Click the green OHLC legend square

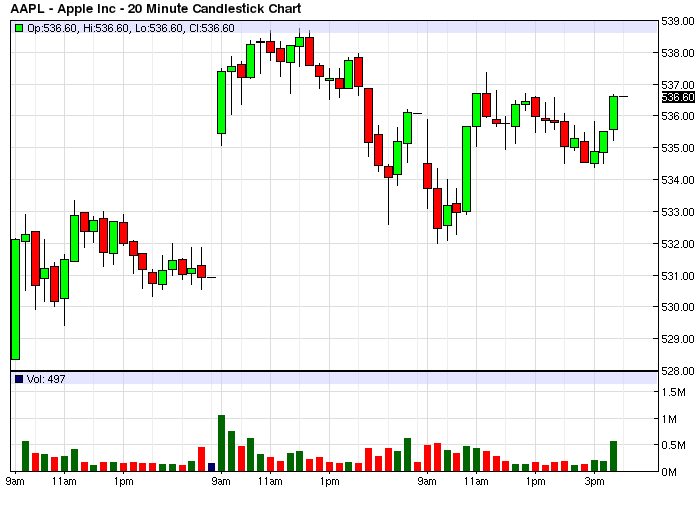click(x=19, y=28)
